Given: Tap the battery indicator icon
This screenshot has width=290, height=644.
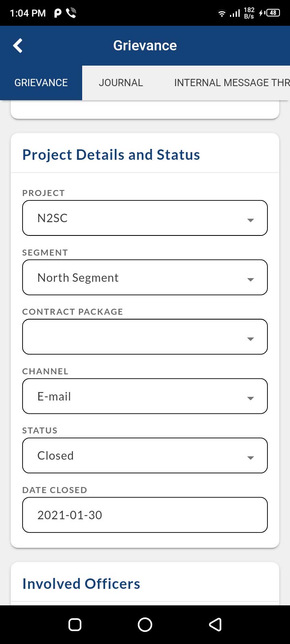Looking at the screenshot, I should click(x=272, y=13).
